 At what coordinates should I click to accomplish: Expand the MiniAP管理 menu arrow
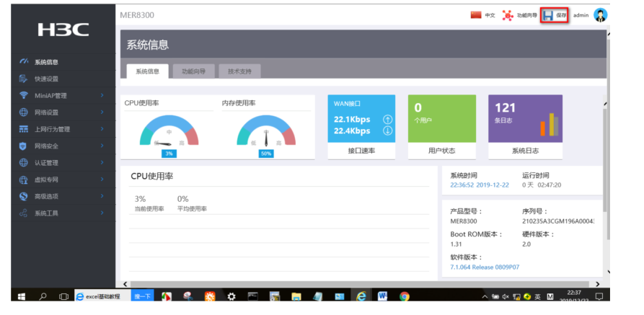102,95
